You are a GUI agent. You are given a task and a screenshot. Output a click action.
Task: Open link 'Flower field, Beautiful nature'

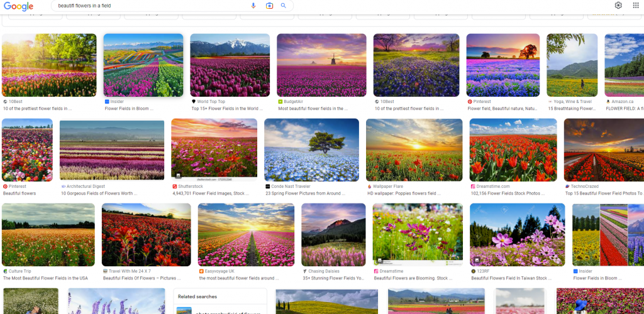click(x=502, y=109)
